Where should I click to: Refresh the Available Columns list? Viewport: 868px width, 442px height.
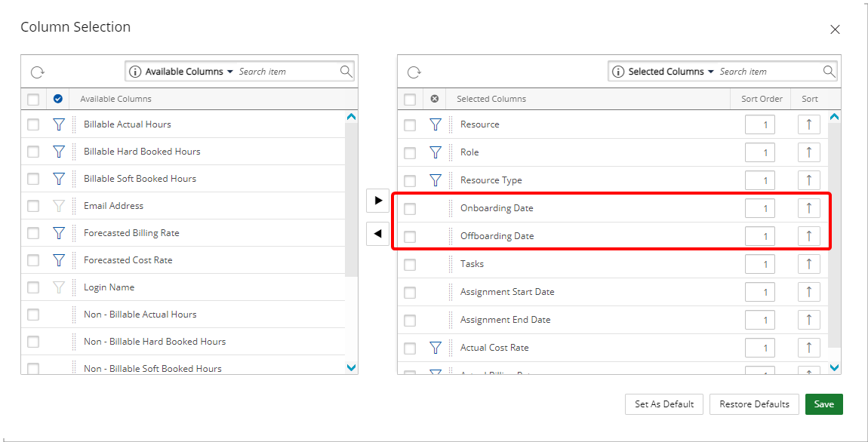click(37, 72)
